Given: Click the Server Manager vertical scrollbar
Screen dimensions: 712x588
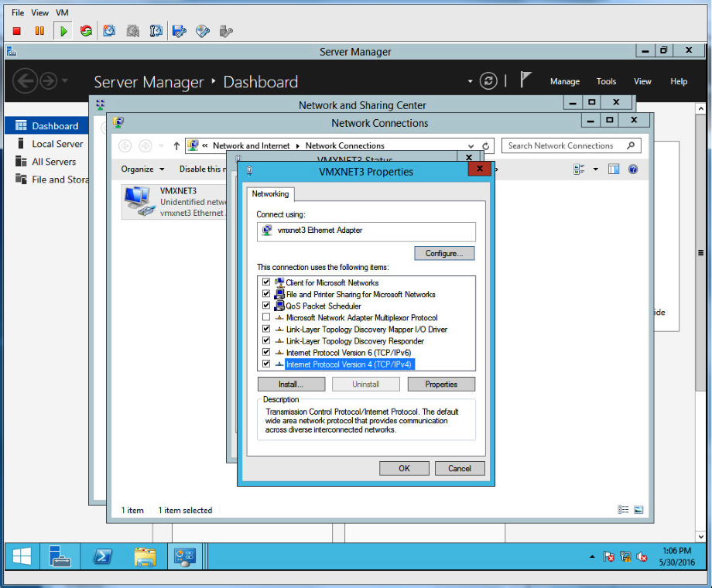Looking at the screenshot, I should tap(700, 253).
